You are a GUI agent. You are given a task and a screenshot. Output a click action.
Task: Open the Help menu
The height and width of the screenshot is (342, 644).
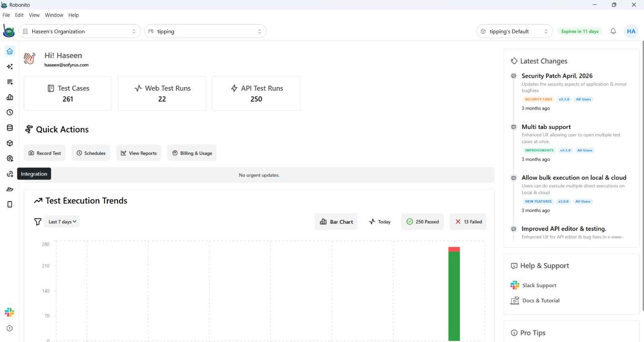coord(74,15)
